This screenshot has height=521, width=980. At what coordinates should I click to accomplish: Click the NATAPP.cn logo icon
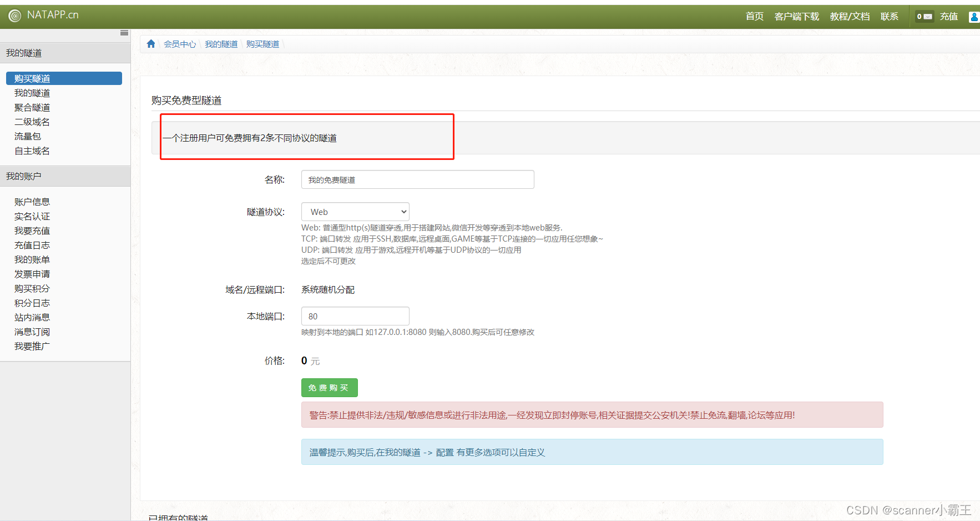coord(15,16)
